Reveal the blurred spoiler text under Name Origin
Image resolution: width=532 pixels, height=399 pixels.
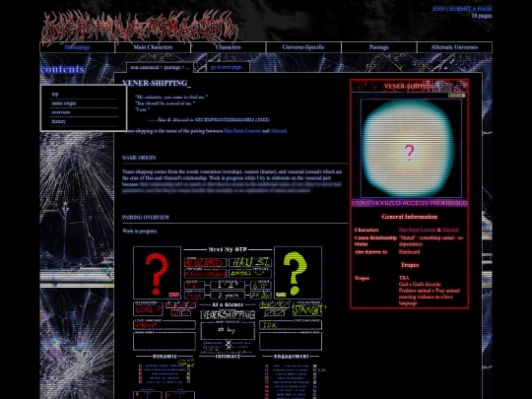tap(232, 187)
